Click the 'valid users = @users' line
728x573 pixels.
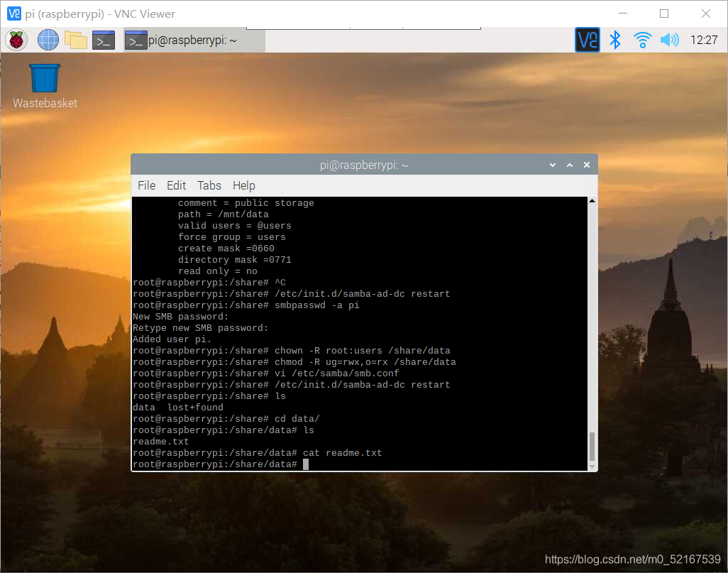(234, 226)
